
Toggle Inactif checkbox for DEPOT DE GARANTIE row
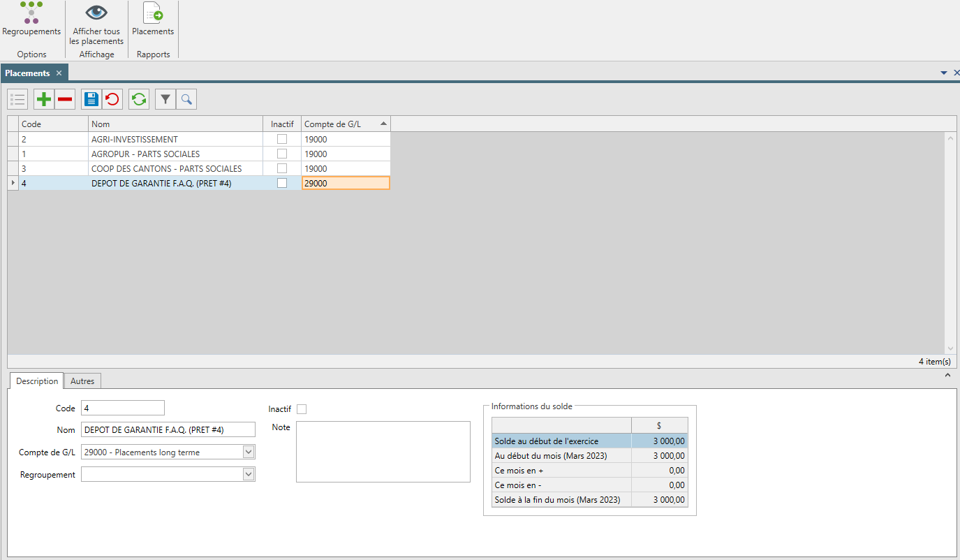[282, 183]
